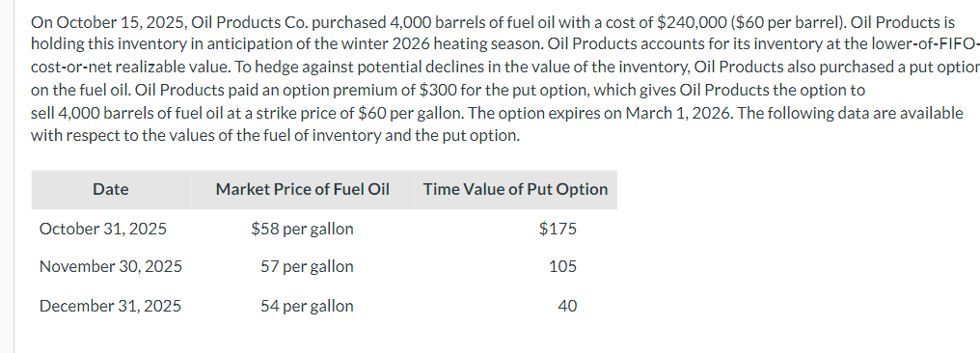Select the December 31, 2025 date cell

110,306
